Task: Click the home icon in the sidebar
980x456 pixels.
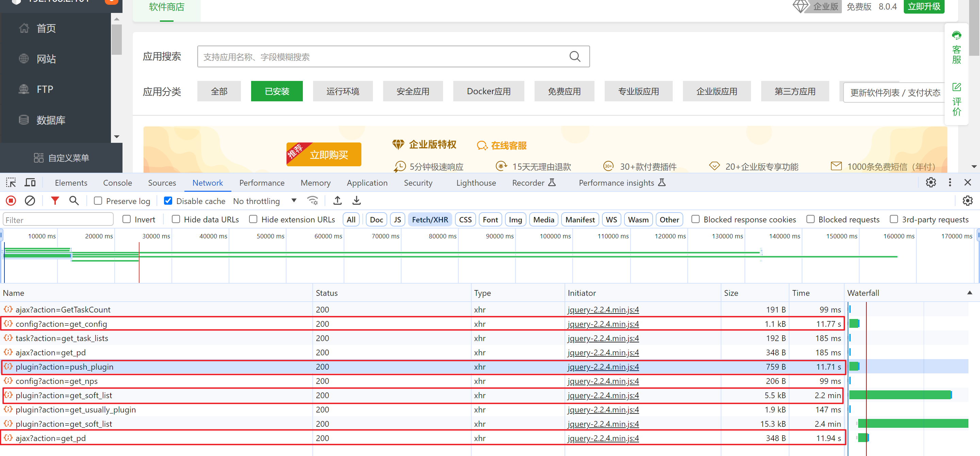Action: pyautogui.click(x=24, y=28)
